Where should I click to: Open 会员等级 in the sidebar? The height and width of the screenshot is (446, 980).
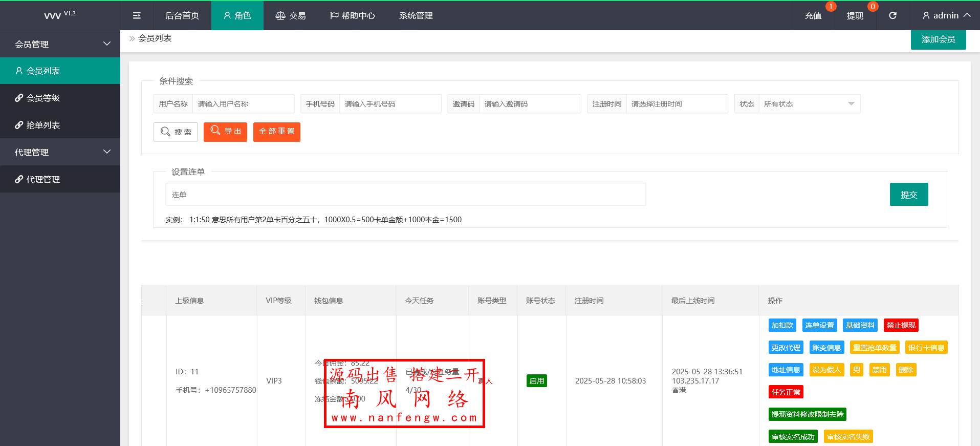[x=43, y=98]
